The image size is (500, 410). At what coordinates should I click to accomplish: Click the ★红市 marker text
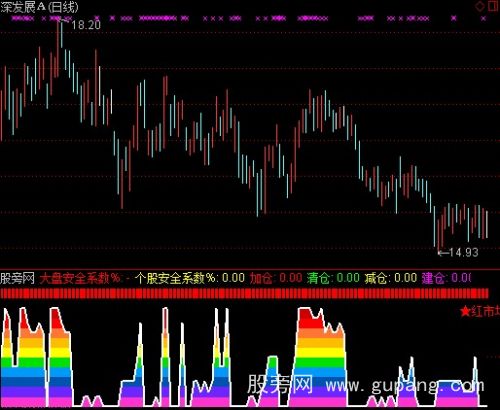479,312
